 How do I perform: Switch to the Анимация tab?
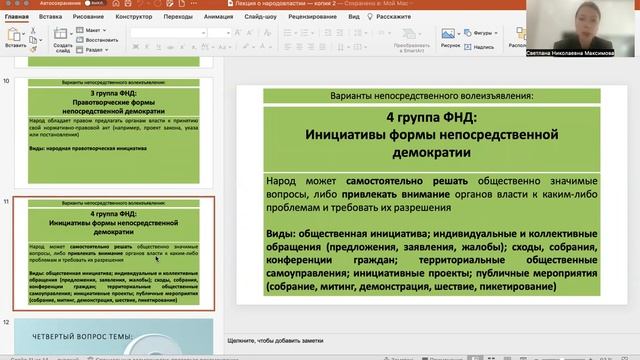pyautogui.click(x=218, y=17)
